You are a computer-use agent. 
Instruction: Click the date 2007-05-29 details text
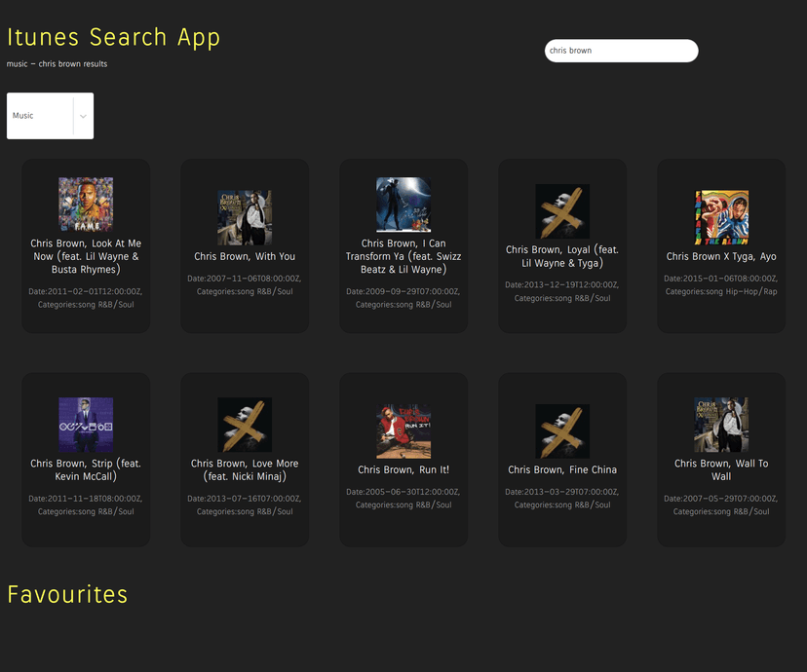point(721,504)
